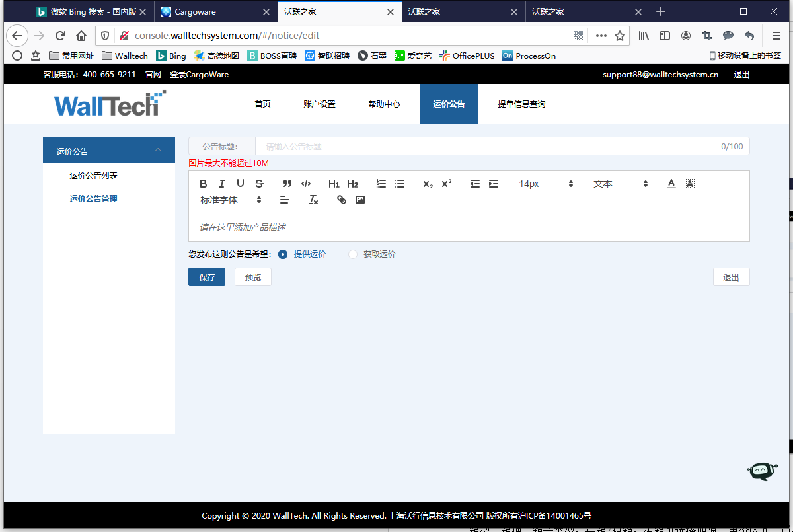The width and height of the screenshot is (793, 532).
Task: Open the BOSS直聘 bookmark
Action: pyautogui.click(x=272, y=56)
